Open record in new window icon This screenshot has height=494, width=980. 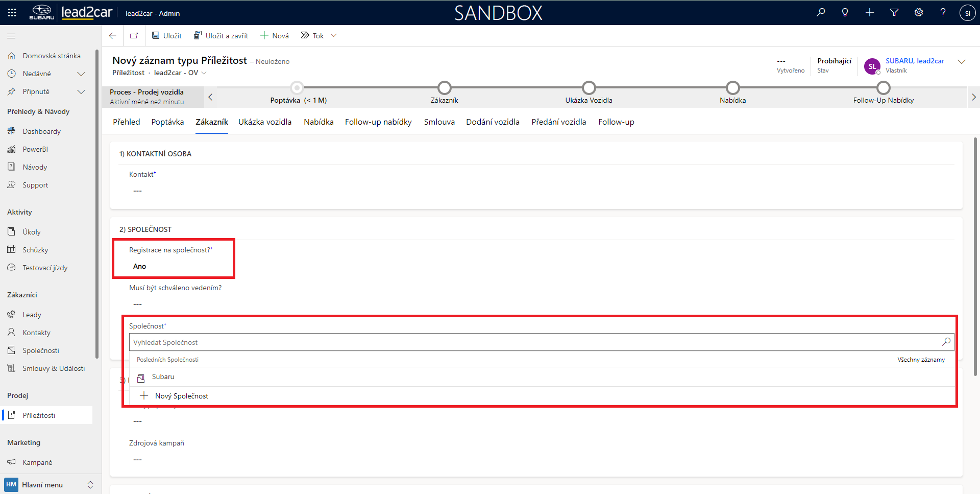[x=134, y=36]
